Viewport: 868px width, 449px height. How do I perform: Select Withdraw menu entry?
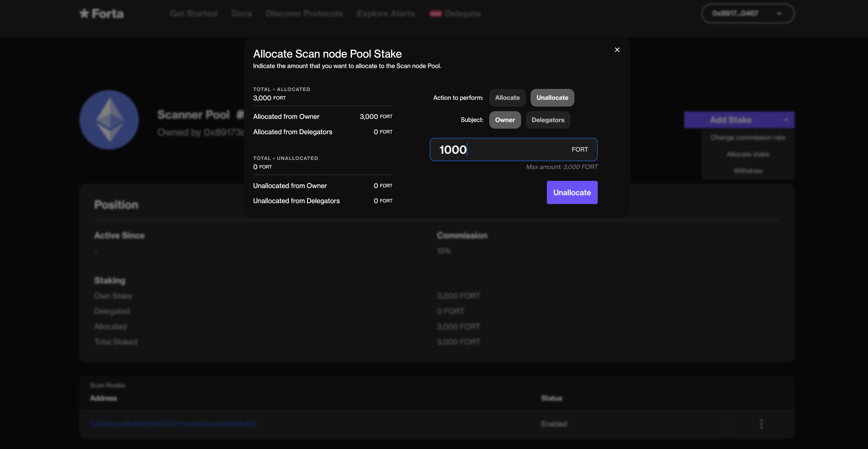(x=748, y=171)
